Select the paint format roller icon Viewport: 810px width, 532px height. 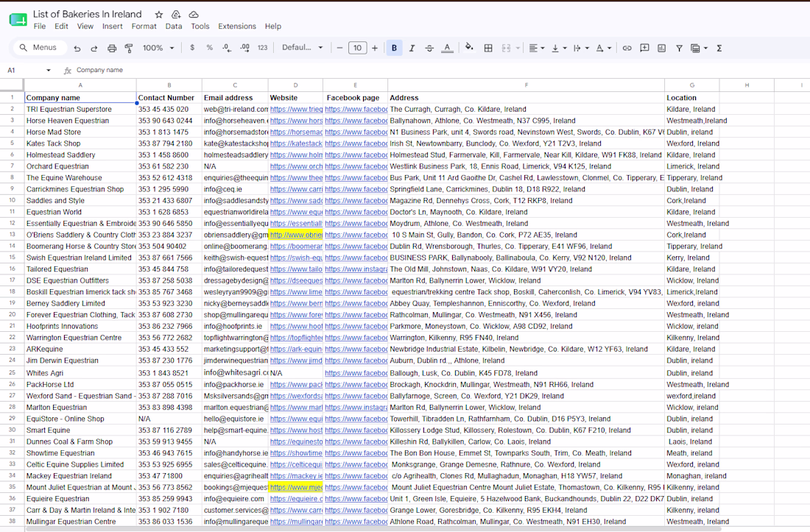pos(129,48)
